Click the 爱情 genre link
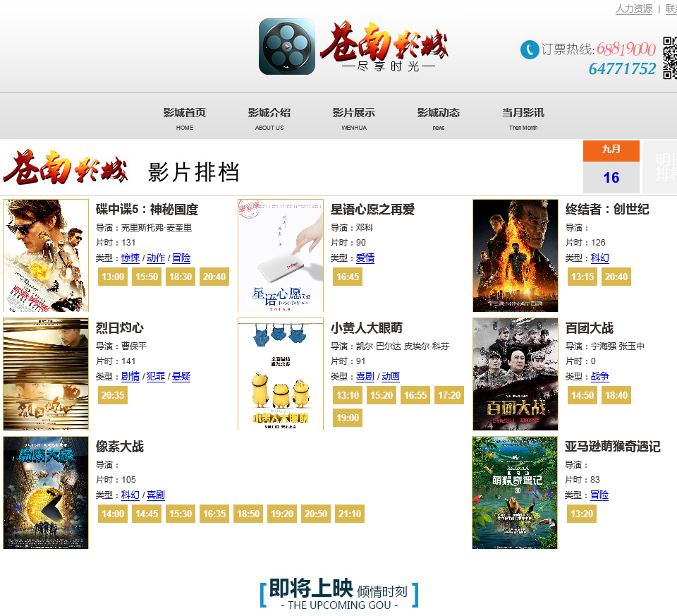This screenshot has width=677, height=616. coord(365,258)
